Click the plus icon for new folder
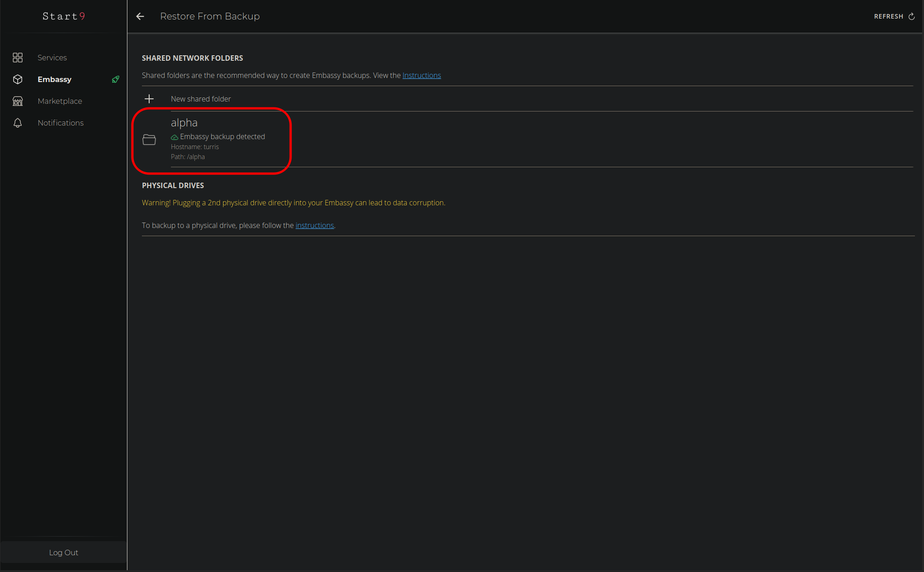The height and width of the screenshot is (572, 924). pos(149,99)
